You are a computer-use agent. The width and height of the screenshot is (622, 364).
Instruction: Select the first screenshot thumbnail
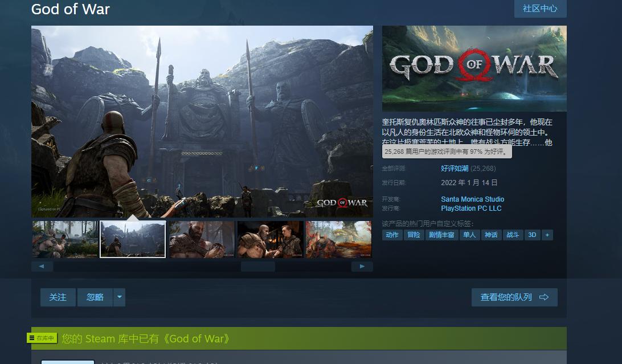[64, 239]
